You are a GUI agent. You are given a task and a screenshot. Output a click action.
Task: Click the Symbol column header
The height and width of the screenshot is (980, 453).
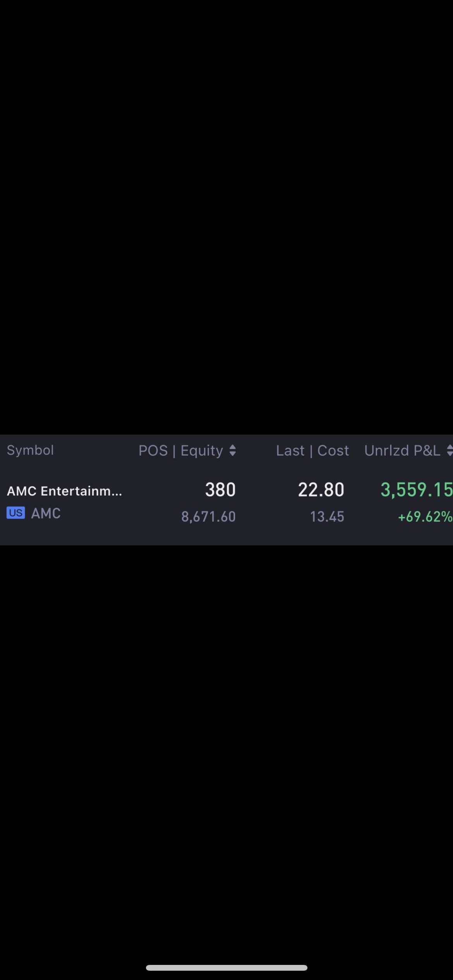tap(30, 450)
